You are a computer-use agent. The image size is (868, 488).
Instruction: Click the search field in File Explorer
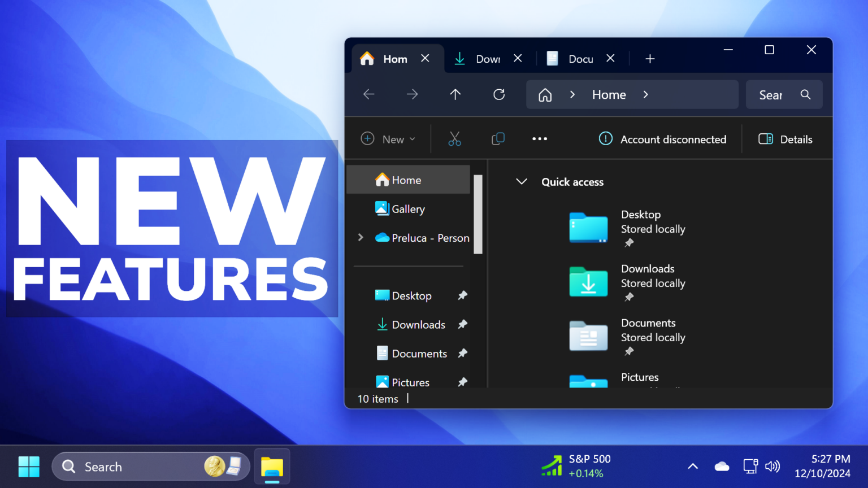click(780, 94)
